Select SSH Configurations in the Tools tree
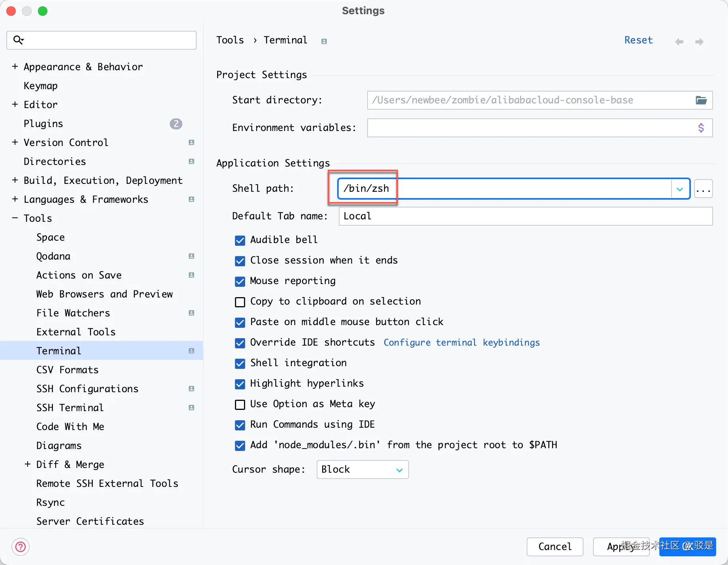 tap(87, 389)
